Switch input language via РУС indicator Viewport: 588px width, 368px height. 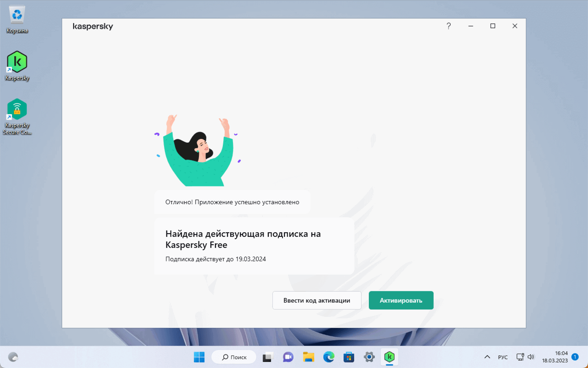(x=503, y=357)
